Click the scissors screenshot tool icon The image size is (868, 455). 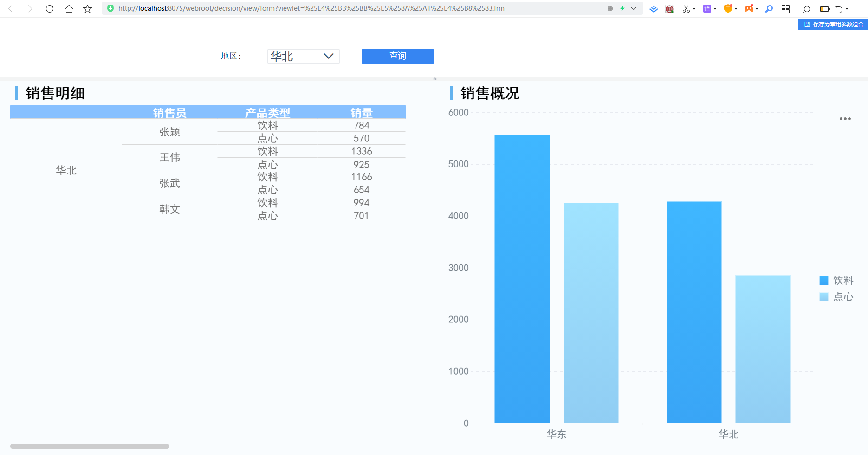tap(686, 9)
